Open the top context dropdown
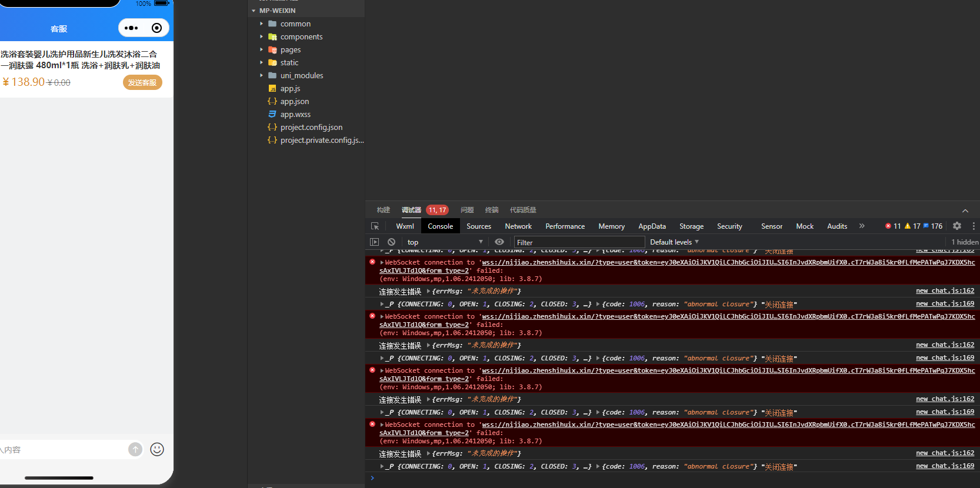The height and width of the screenshot is (488, 980). tap(445, 242)
